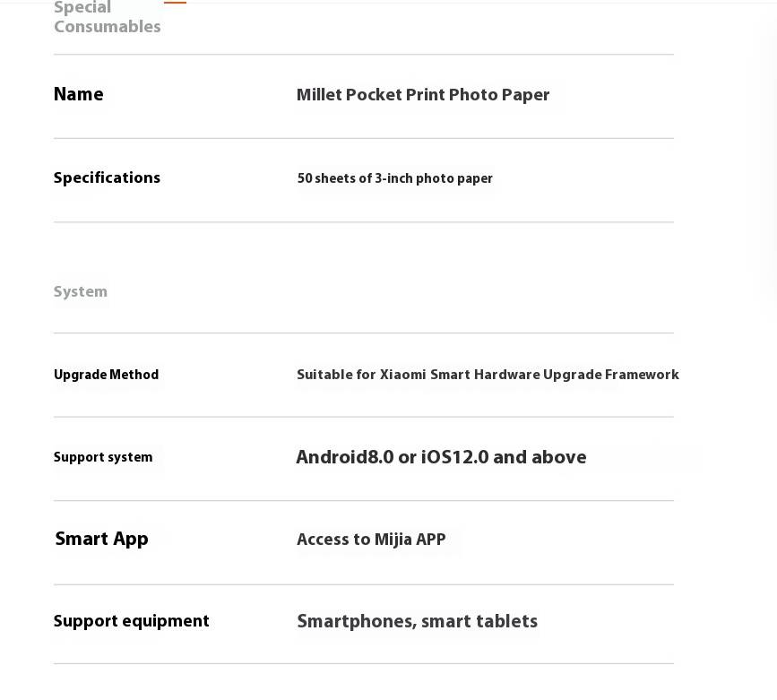Click the 50 sheets of 3-inch photo paper value

click(x=394, y=178)
